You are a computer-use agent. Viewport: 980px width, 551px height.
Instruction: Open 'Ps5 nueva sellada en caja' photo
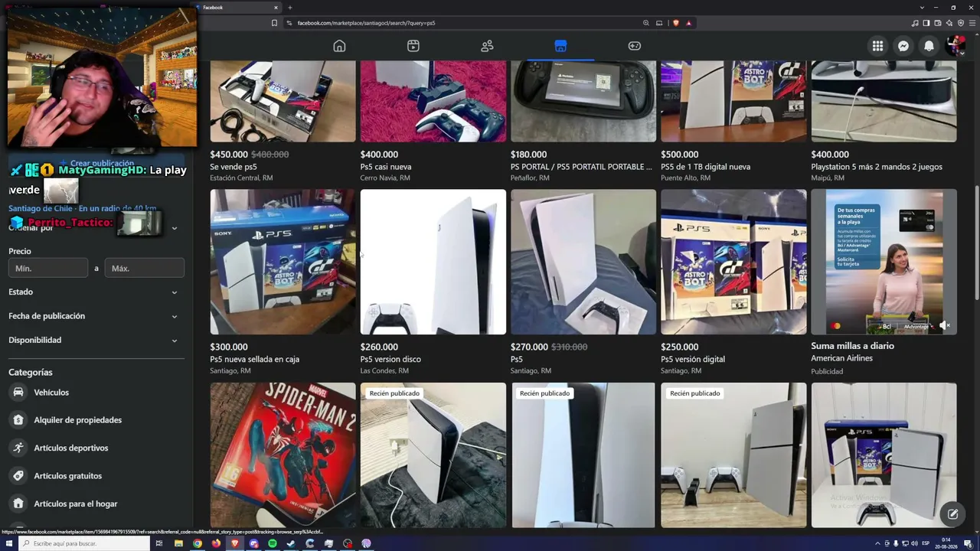point(283,262)
